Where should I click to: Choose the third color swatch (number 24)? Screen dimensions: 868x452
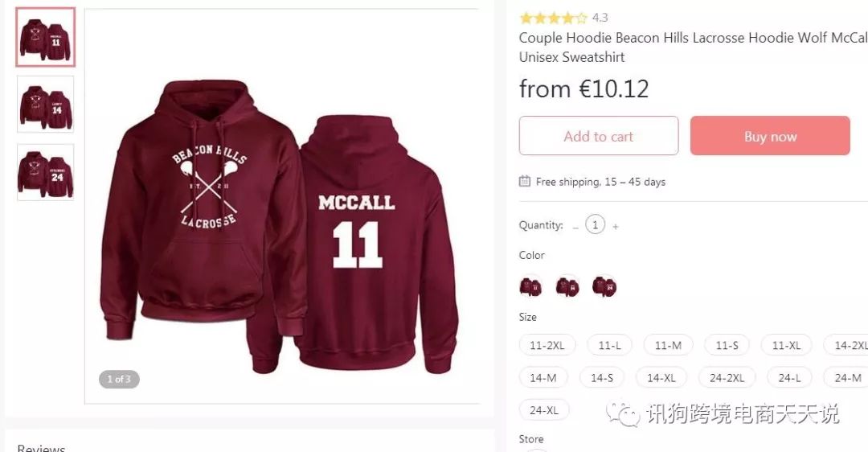(604, 286)
